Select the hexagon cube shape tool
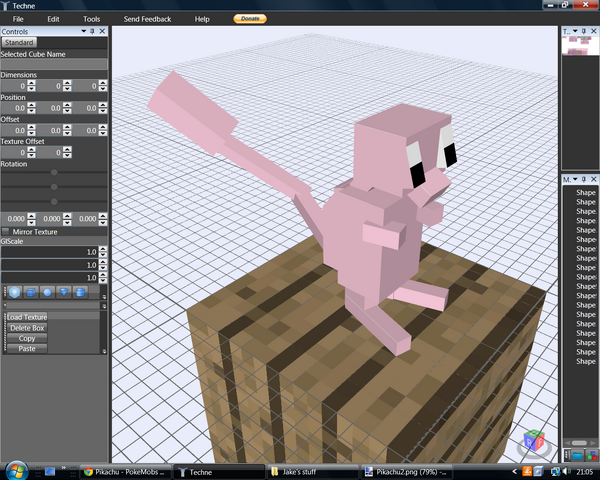 (x=15, y=292)
